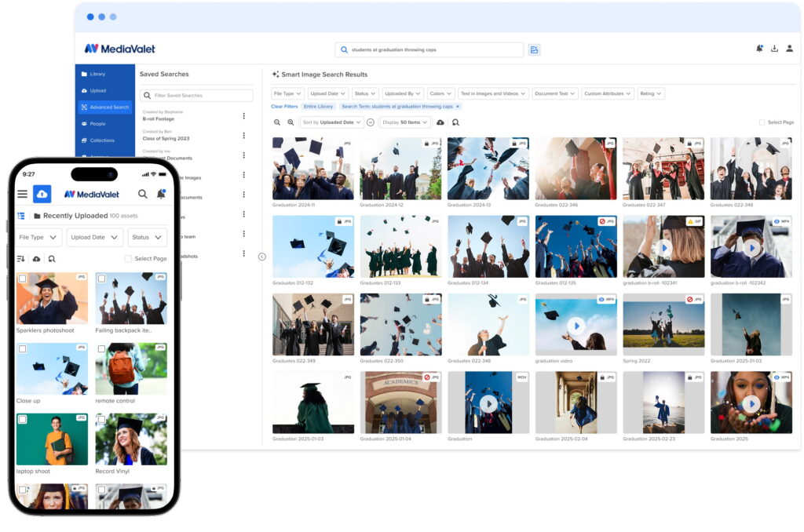Tick checkbox on Sparklers photoshoot thumbnail
This screenshot has height=532, width=804.
23,279
